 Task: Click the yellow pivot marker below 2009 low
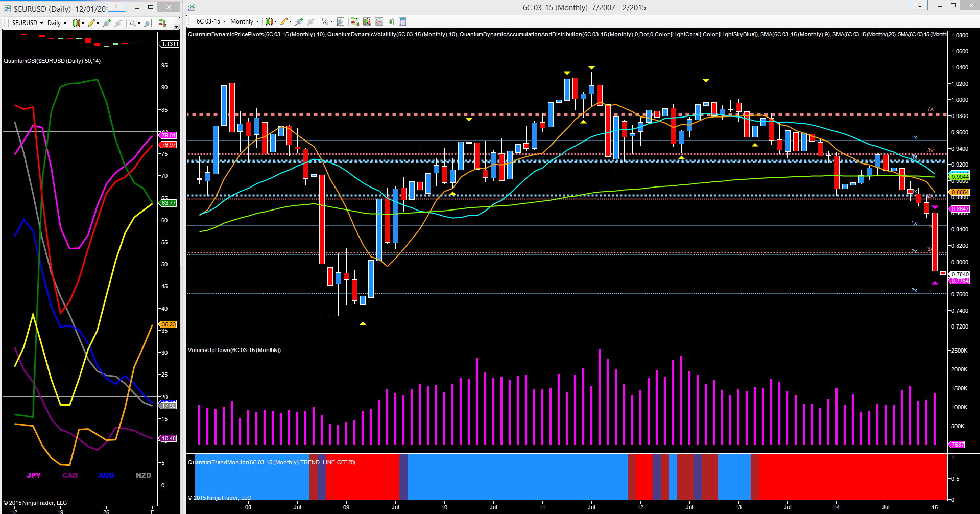point(363,323)
